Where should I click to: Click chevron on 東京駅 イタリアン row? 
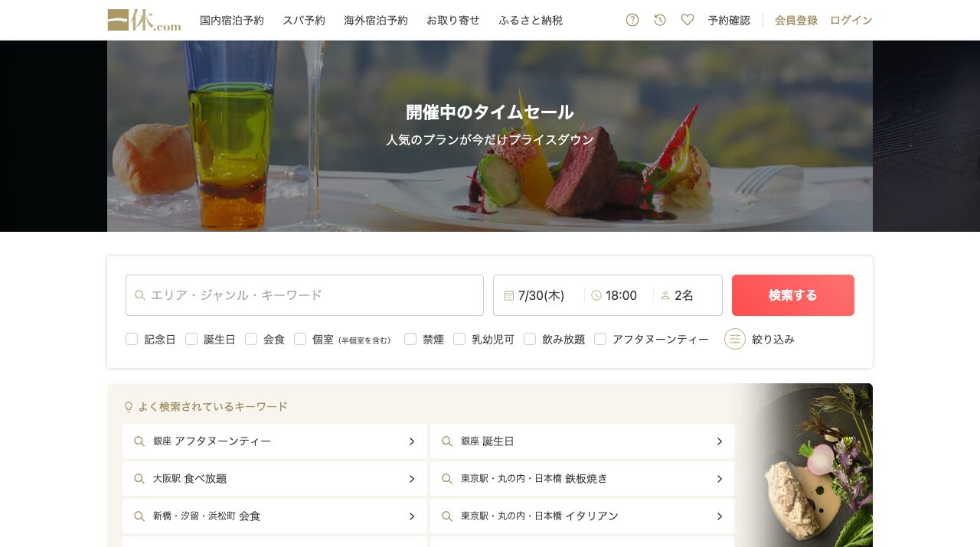tap(719, 516)
